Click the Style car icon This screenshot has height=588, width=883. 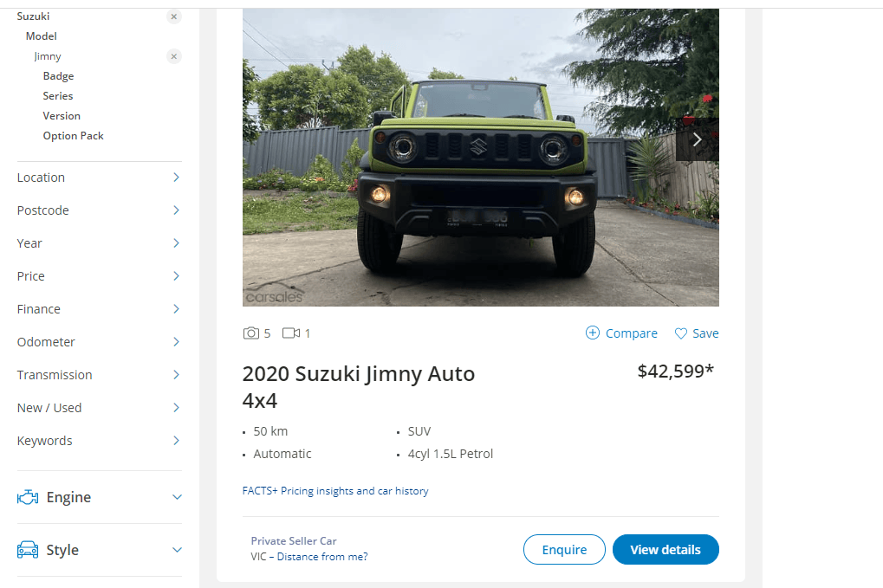point(28,550)
